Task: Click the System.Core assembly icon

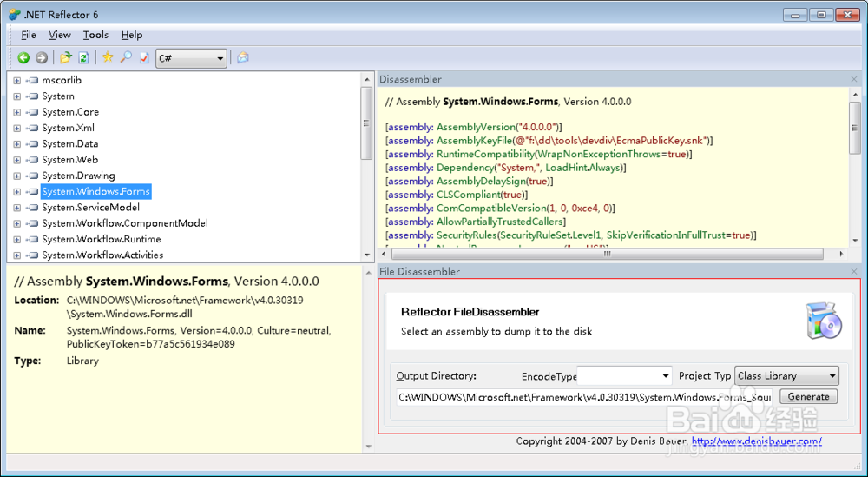Action: click(x=32, y=112)
